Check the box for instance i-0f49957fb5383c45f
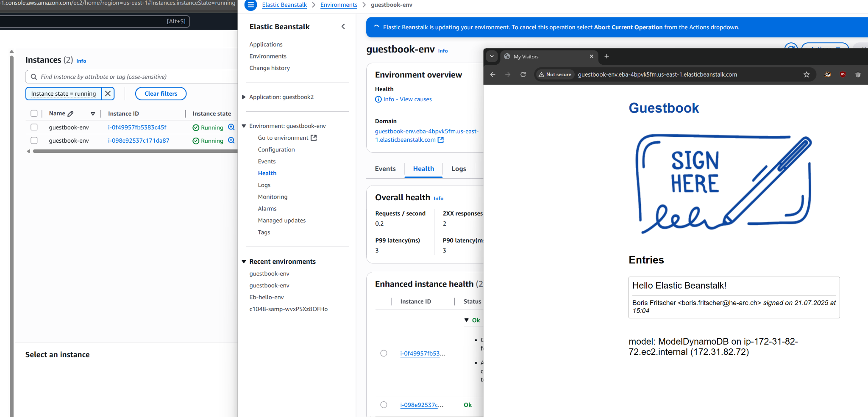The width and height of the screenshot is (868, 417). coord(34,127)
